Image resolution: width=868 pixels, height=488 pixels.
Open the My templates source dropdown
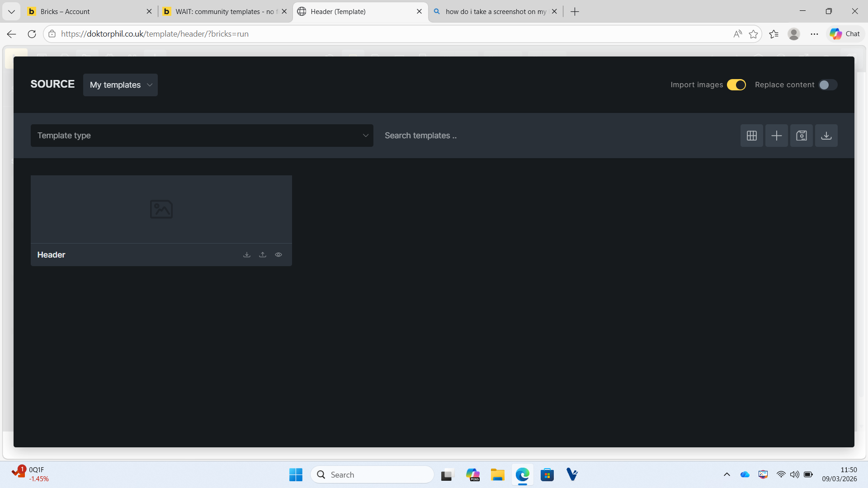tap(120, 85)
